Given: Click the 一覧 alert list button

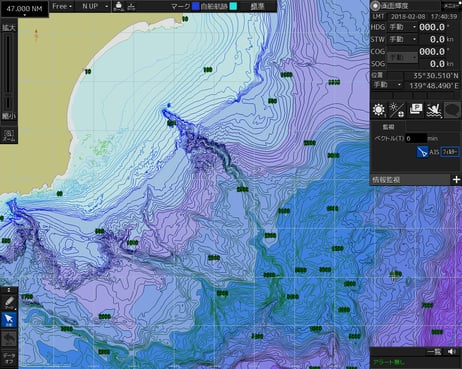Looking at the screenshot, I should [x=434, y=352].
